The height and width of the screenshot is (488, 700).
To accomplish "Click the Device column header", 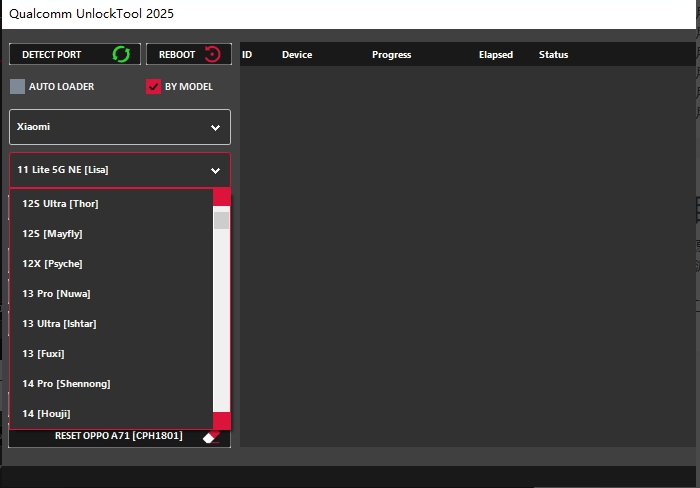I will [x=297, y=54].
